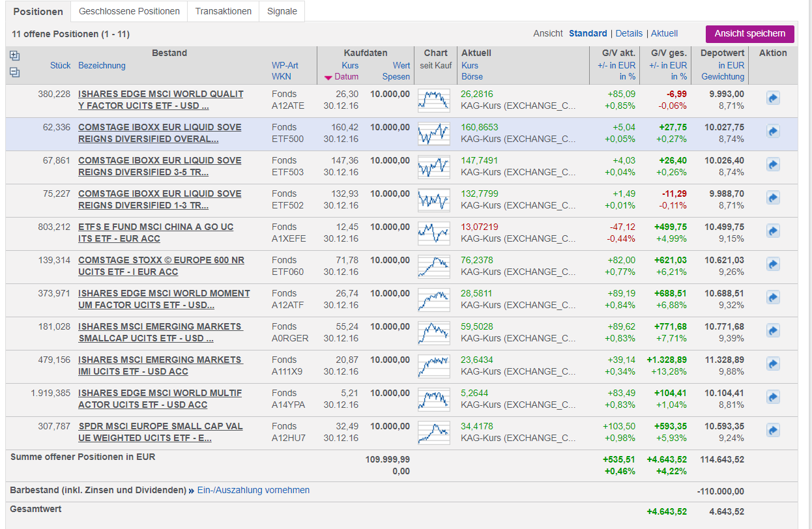Click action icon for Comstage iBoxx Diversified 1-3 row
Image resolution: width=812 pixels, height=529 pixels.
coord(773,198)
